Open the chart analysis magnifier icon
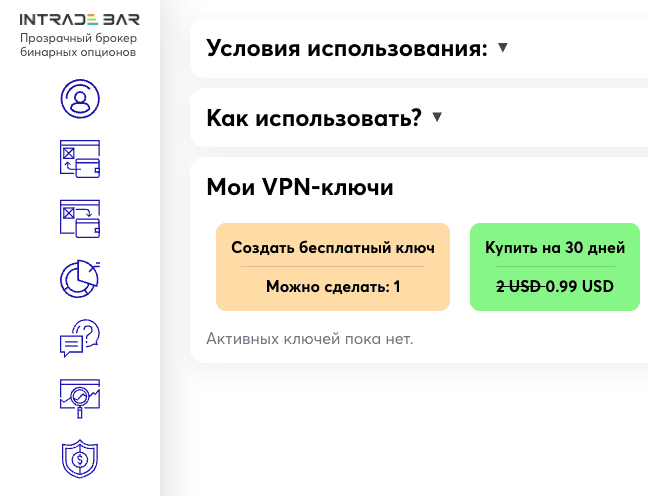The height and width of the screenshot is (496, 648). tap(80, 398)
